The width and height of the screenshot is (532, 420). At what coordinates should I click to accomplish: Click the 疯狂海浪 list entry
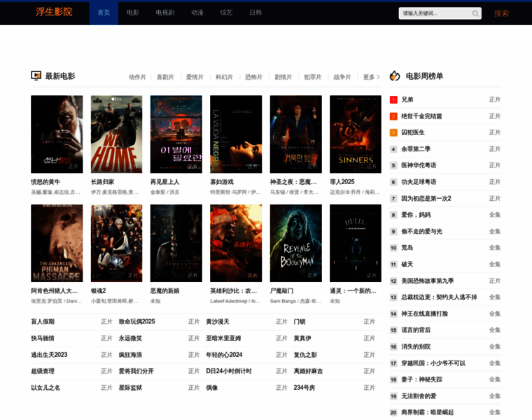(130, 355)
